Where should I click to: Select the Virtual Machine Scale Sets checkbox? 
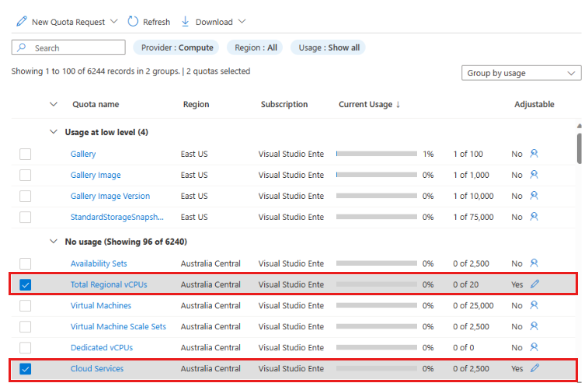coord(25,327)
